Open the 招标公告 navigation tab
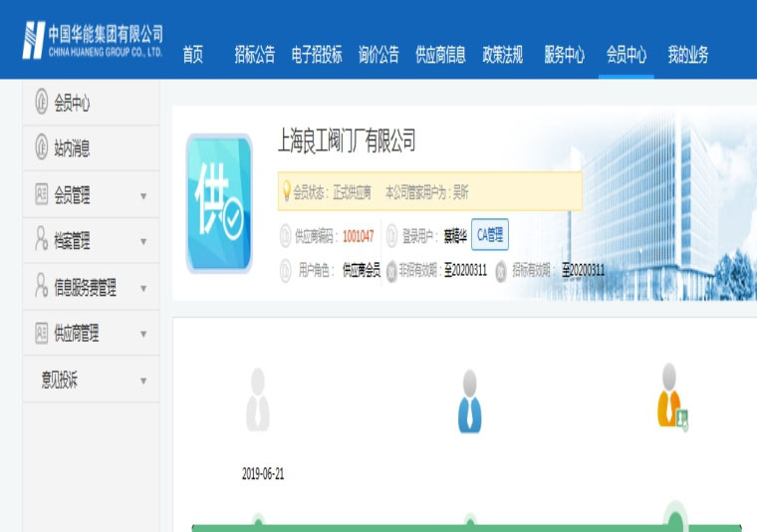Image resolution: width=757 pixels, height=532 pixels. click(x=254, y=55)
